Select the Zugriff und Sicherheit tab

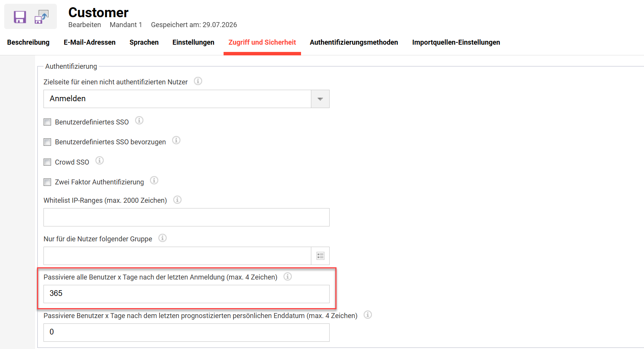click(262, 42)
